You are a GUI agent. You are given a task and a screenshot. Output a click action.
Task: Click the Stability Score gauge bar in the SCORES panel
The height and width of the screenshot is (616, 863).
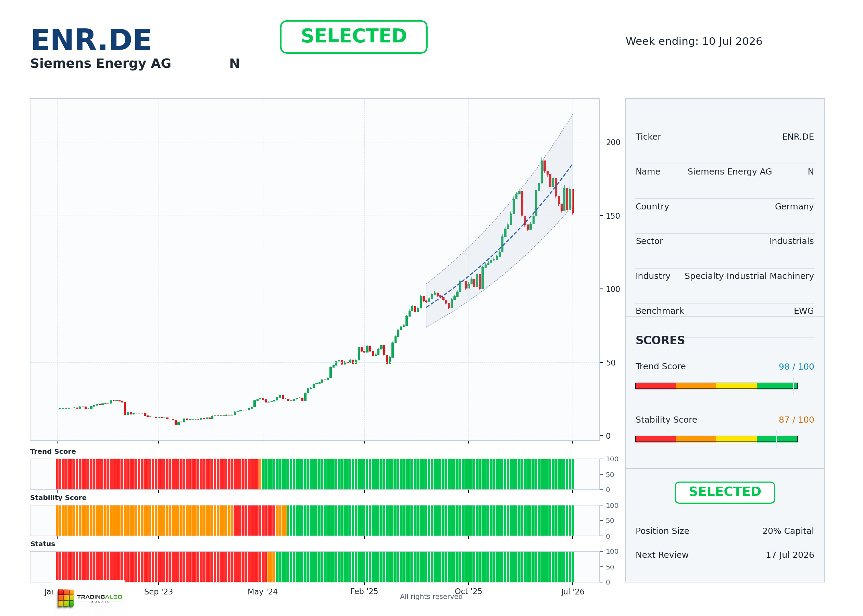click(x=716, y=439)
